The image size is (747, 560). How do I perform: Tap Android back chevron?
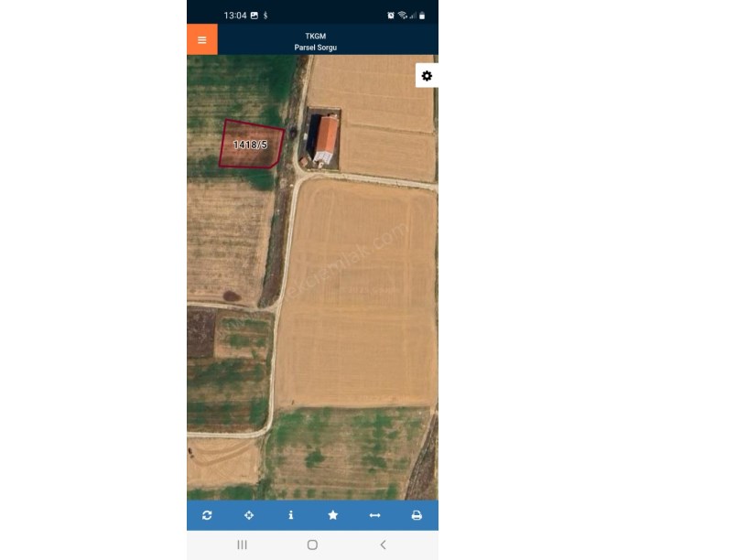[x=383, y=544]
